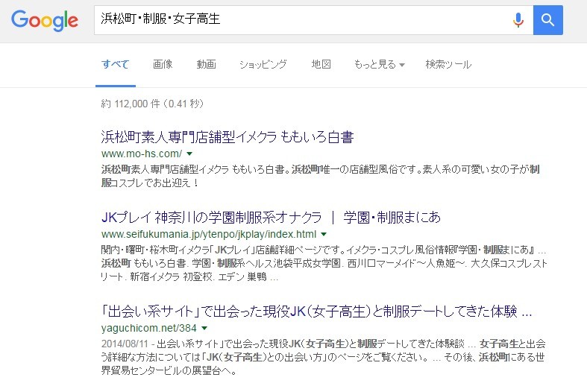The image size is (587, 392).
Task: Open the ショッピング tab
Action: [263, 64]
